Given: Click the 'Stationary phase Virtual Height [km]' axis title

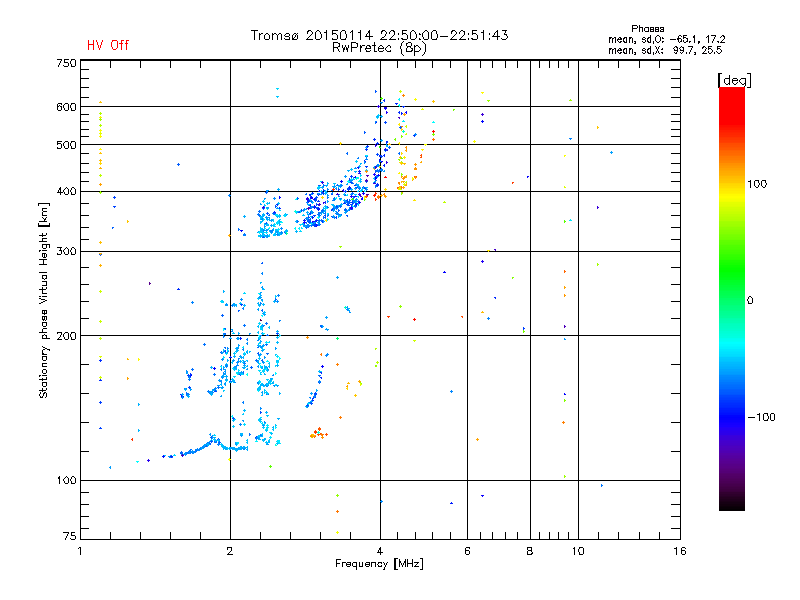Looking at the screenshot, I should [x=44, y=300].
